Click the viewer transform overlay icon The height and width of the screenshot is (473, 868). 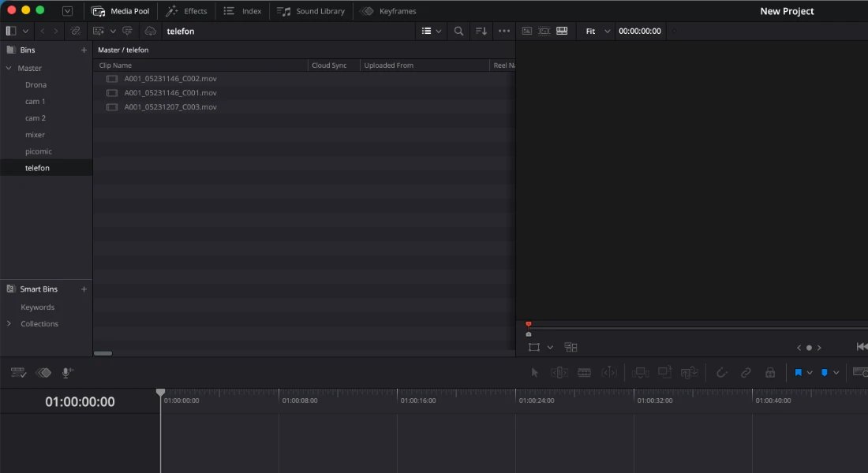pyautogui.click(x=533, y=348)
